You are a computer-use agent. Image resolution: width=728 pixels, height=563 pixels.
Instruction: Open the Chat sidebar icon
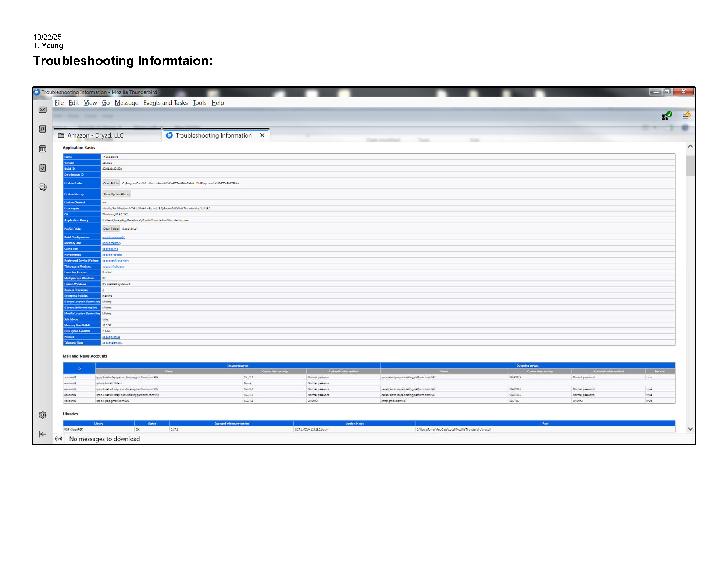[43, 187]
